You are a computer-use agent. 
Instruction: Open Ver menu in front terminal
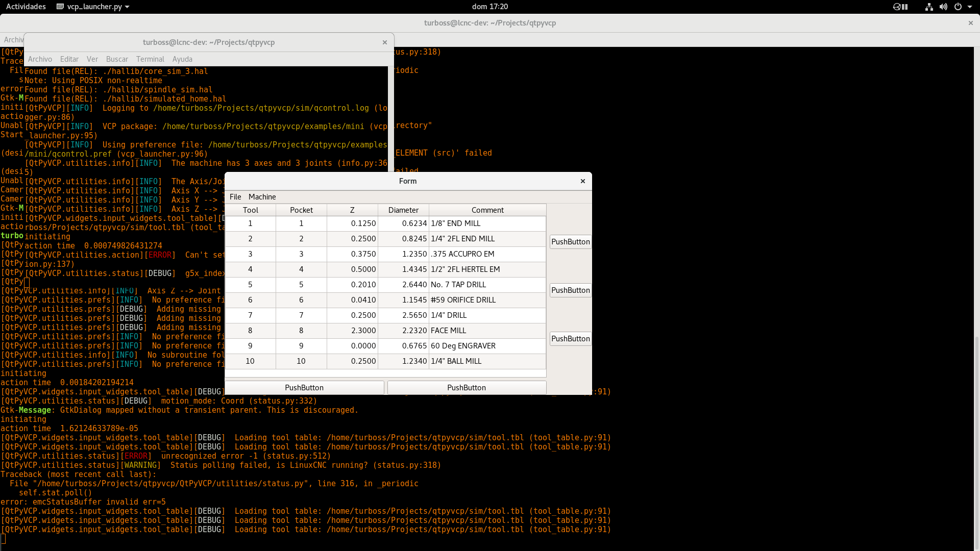[x=92, y=59]
